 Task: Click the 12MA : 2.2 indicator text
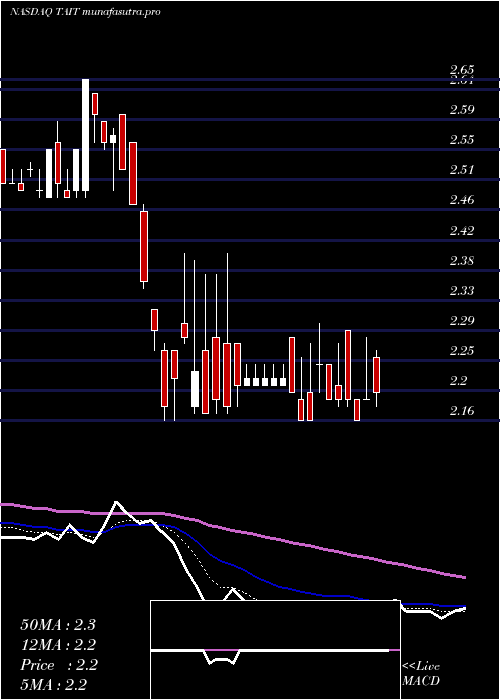58,645
